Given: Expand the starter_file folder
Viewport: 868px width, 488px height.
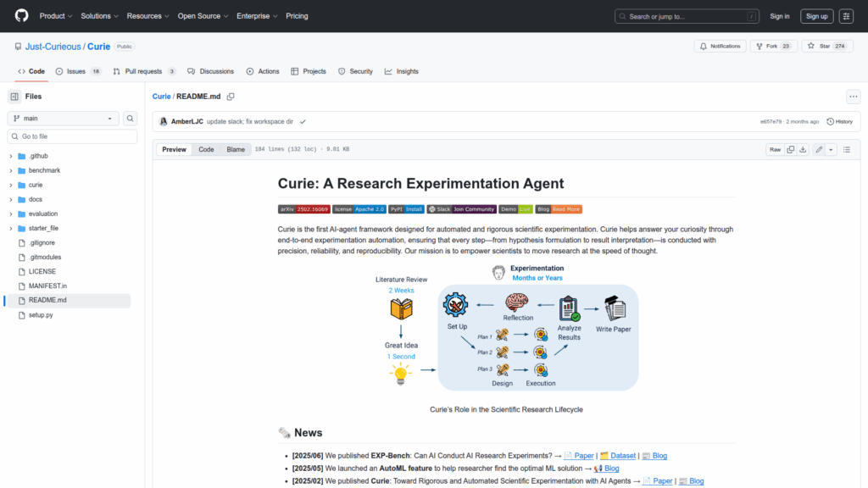Looking at the screenshot, I should (10, 228).
